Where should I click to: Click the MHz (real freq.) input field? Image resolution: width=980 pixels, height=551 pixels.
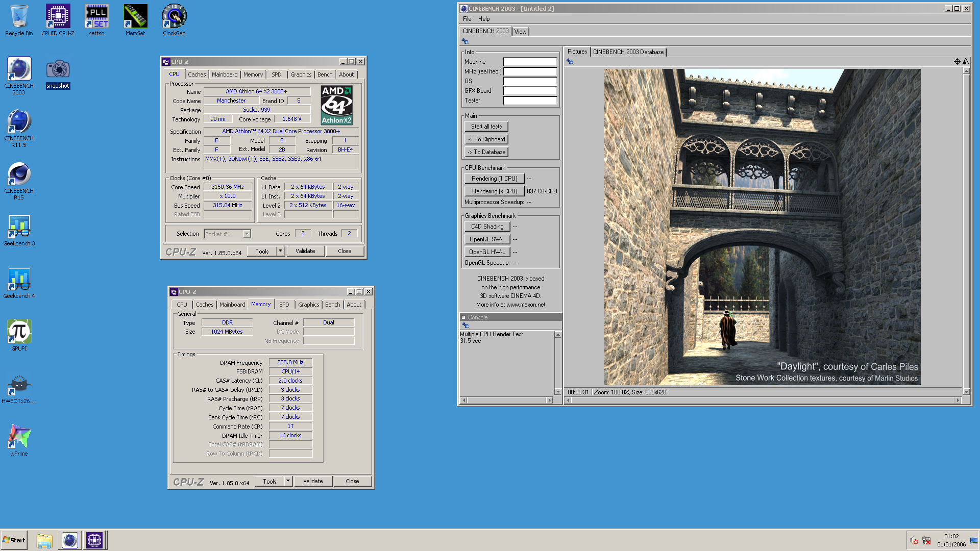pyautogui.click(x=530, y=71)
